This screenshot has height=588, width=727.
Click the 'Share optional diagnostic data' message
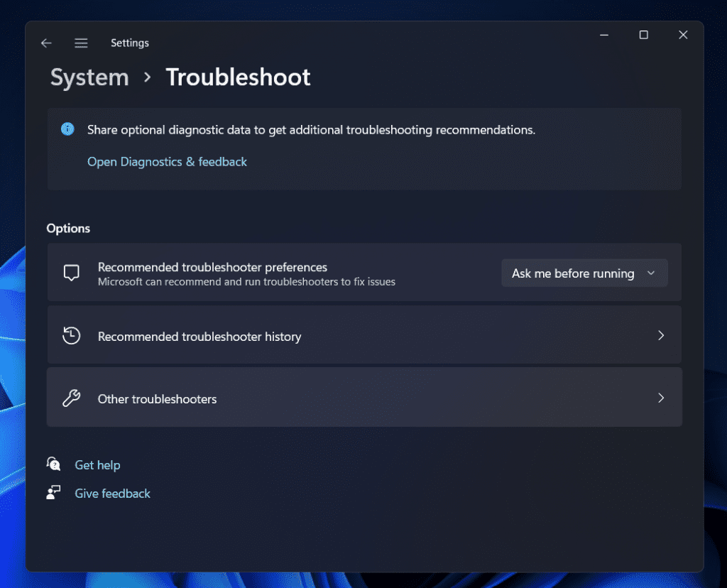(311, 130)
